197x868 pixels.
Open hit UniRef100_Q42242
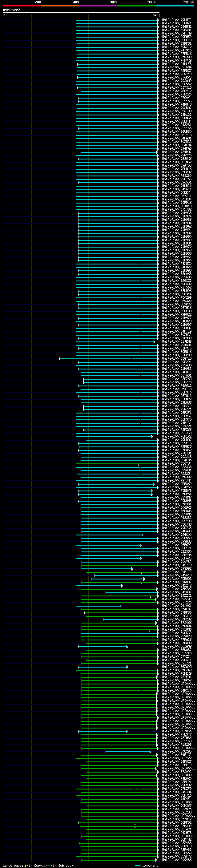[x=177, y=586]
